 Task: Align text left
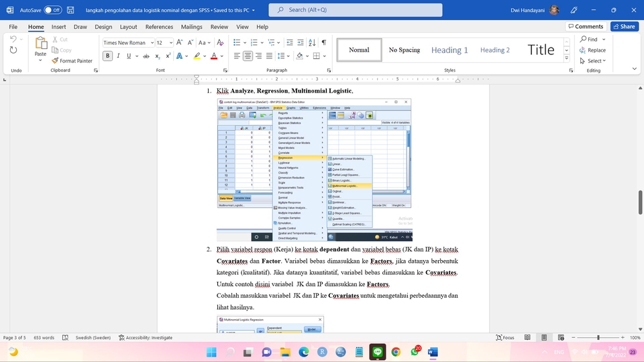click(x=237, y=56)
